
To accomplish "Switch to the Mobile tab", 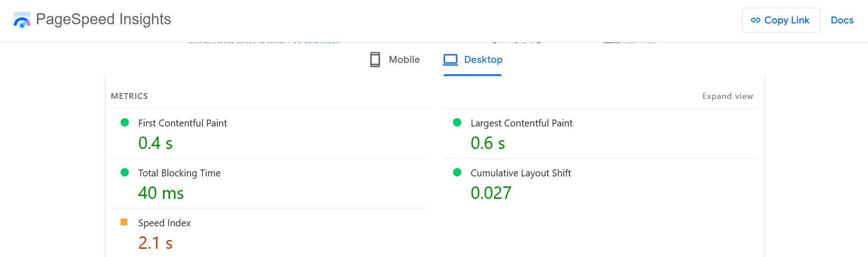I will [x=395, y=60].
